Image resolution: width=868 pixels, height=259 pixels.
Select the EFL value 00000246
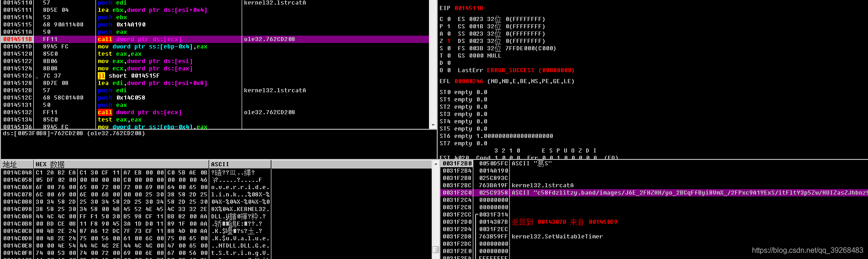point(469,81)
